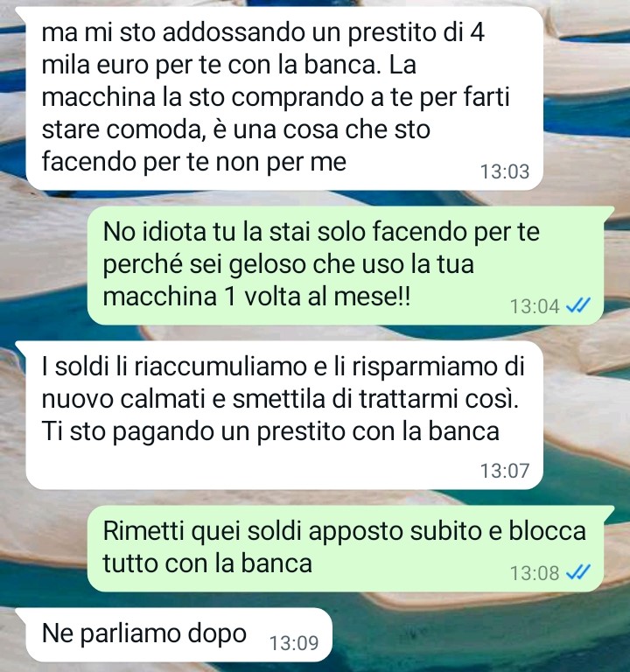Select the message starting 'ma mi sto addossando'
The image size is (630, 672).
(284, 98)
